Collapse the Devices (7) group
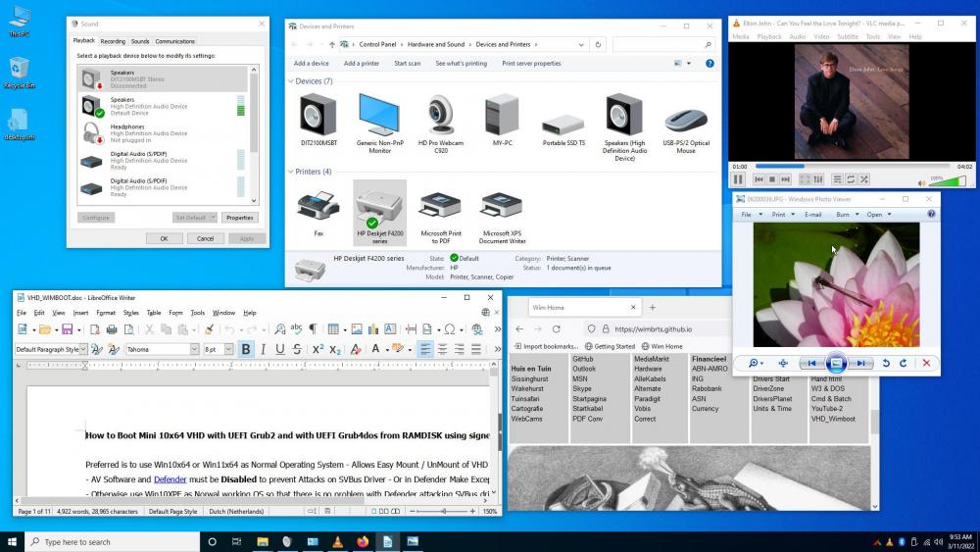Viewport: 980px width, 552px height. point(291,81)
